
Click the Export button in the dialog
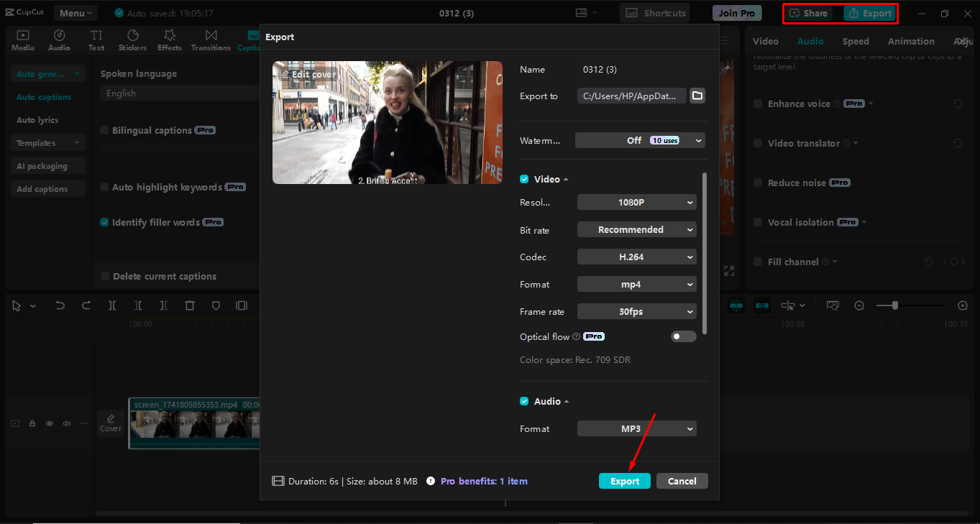coord(624,480)
